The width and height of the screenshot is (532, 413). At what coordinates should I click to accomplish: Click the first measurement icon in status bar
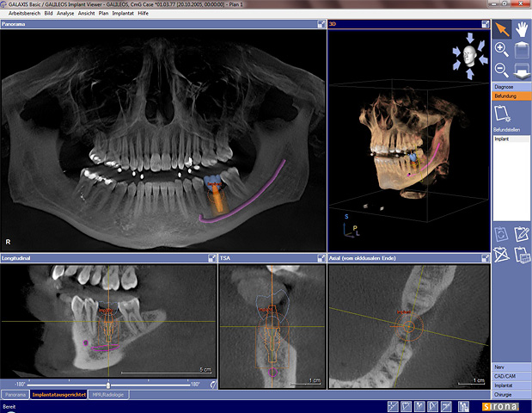click(393, 406)
